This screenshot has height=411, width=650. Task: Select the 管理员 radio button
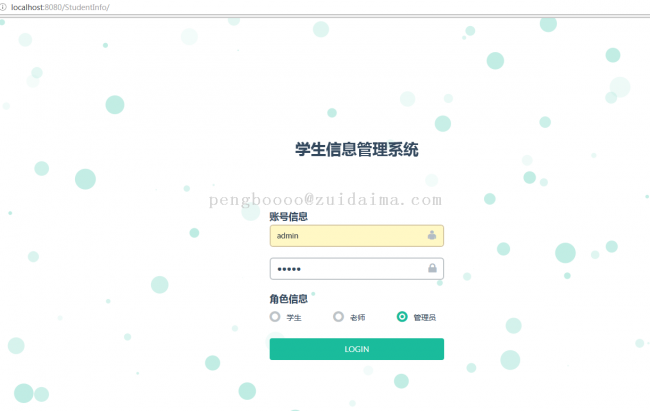(x=402, y=317)
